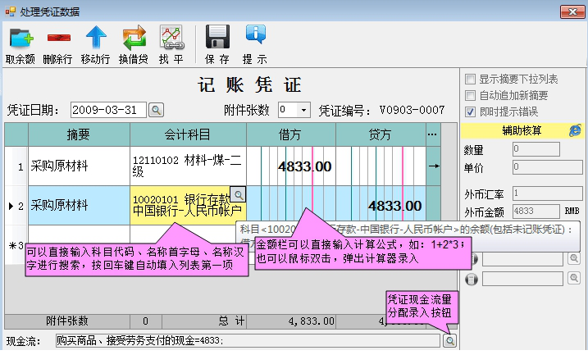Viewport: 588px width, 364px height.
Task: Click the ellipsis column header button
Action: [x=432, y=134]
